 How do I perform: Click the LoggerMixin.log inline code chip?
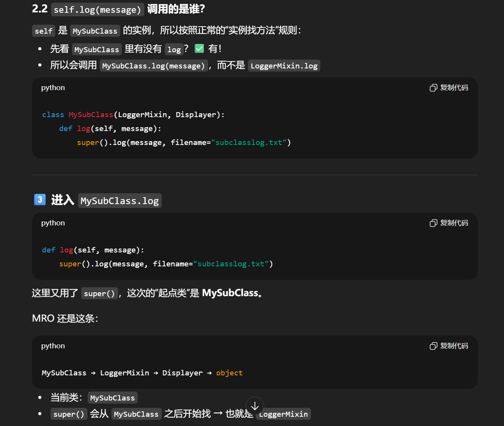click(x=284, y=66)
